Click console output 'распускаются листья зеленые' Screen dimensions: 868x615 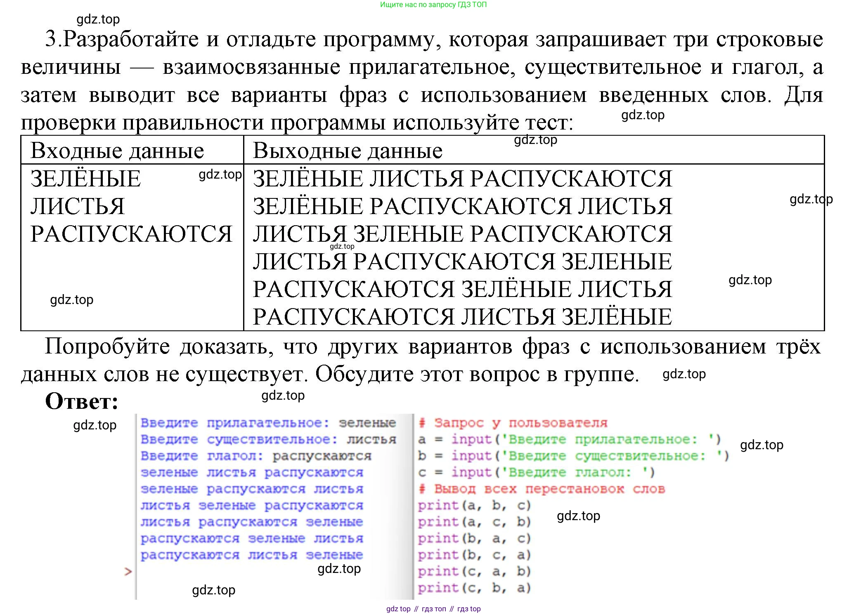[252, 555]
